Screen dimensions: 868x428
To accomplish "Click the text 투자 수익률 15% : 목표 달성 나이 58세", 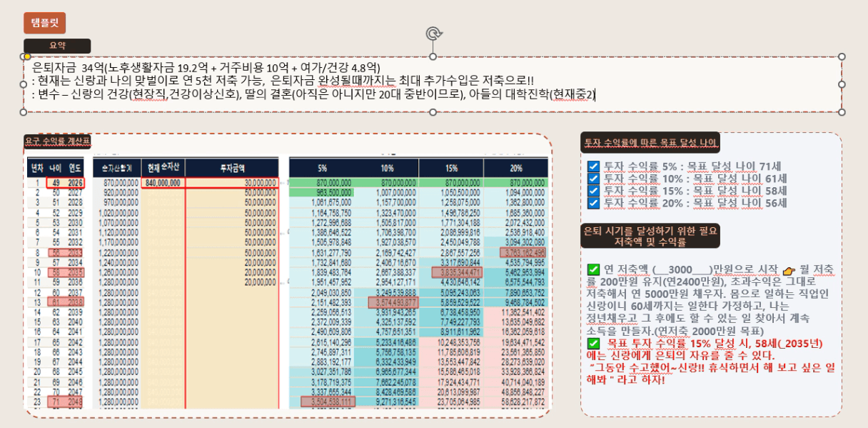I will (x=695, y=191).
